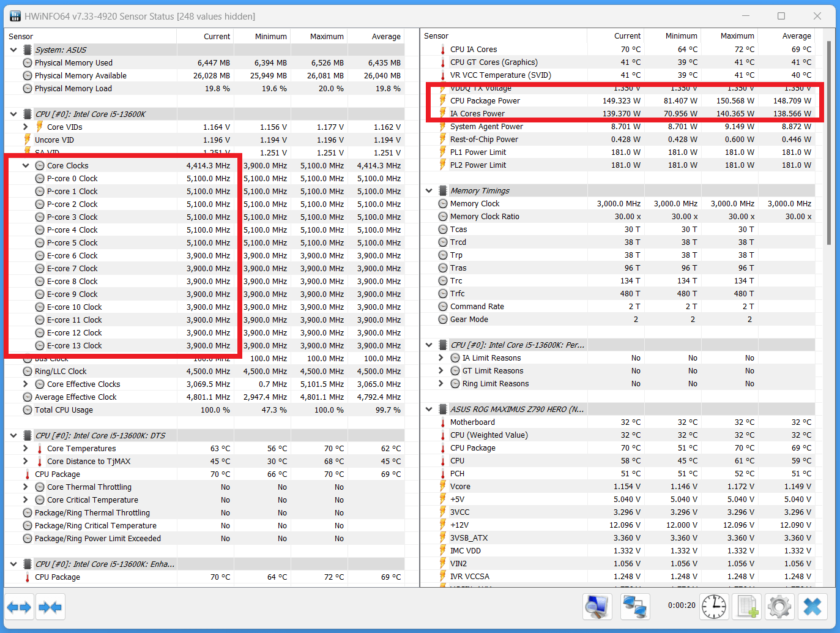Click left pane Minimum column header
Viewport: 840px width, 633px height.
pyautogui.click(x=262, y=37)
